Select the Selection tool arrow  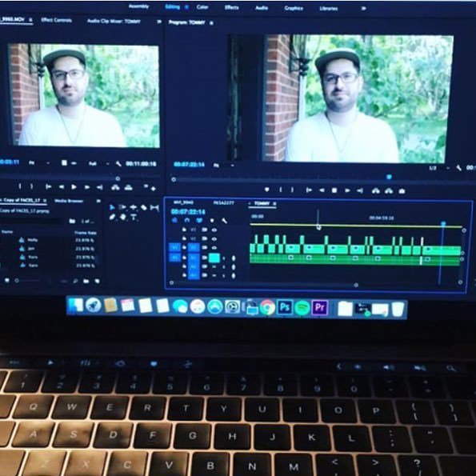[112, 207]
